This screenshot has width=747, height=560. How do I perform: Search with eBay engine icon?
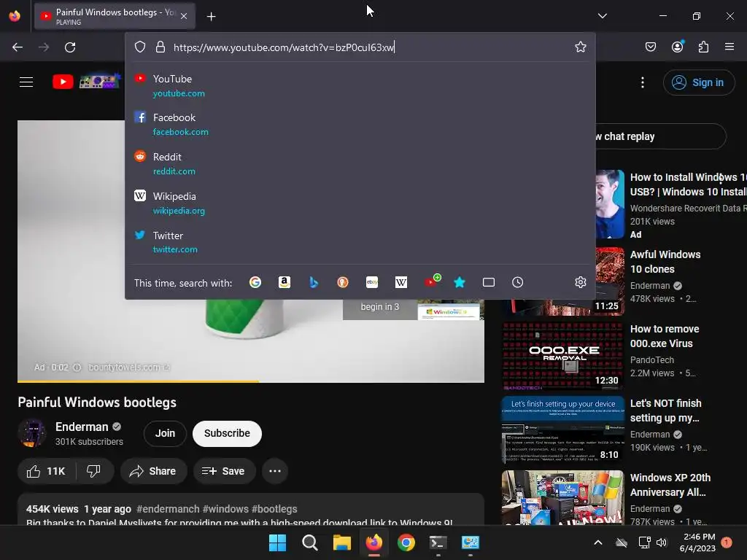point(372,282)
